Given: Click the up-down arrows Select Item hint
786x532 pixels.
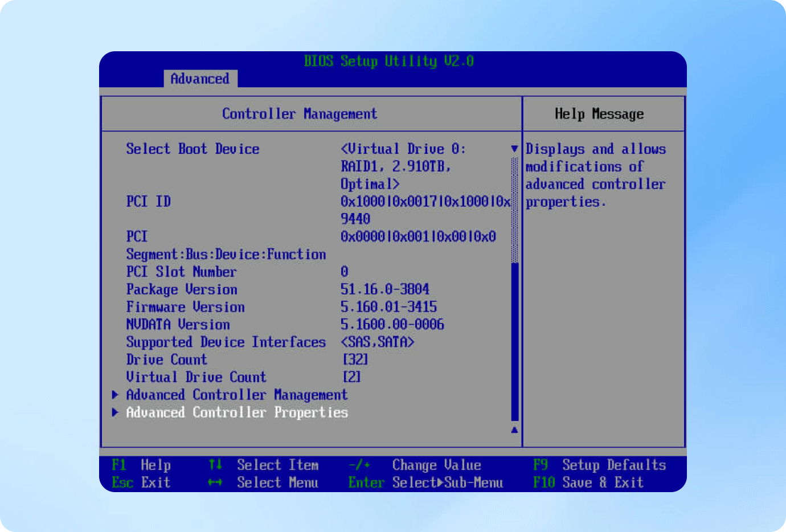Looking at the screenshot, I should (263, 465).
